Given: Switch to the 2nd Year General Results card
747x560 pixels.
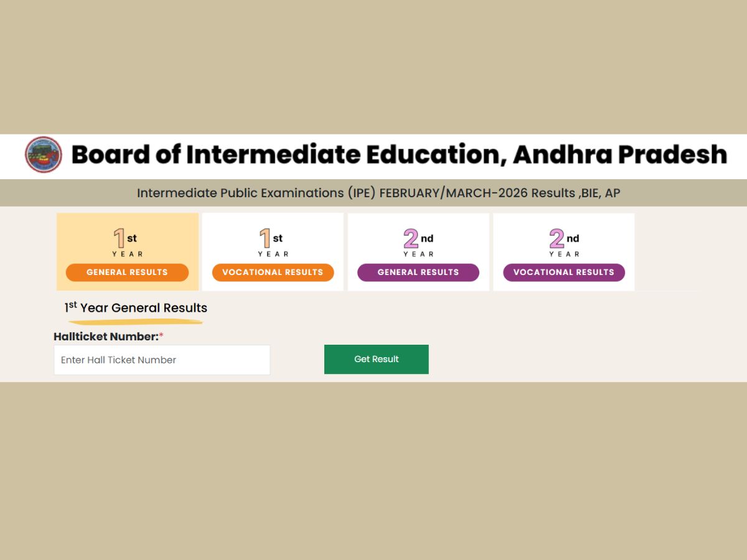Looking at the screenshot, I should (418, 251).
